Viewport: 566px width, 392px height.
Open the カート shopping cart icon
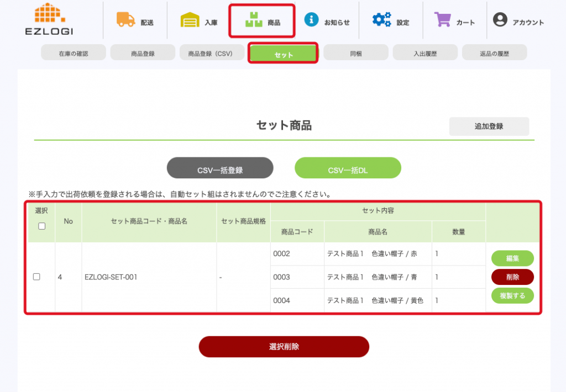point(443,20)
